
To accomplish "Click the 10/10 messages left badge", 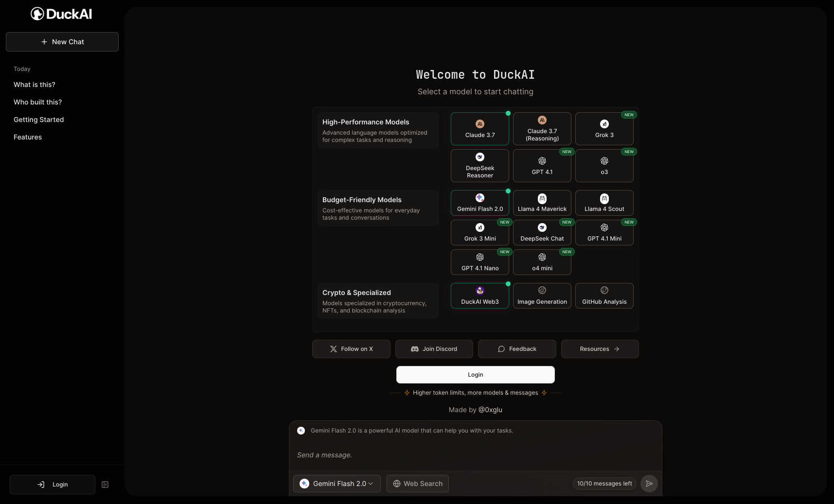I will (x=604, y=484).
